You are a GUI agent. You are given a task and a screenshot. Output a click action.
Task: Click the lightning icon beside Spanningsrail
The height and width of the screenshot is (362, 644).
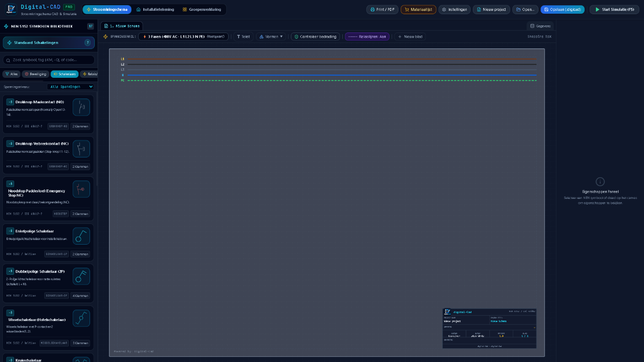click(106, 36)
